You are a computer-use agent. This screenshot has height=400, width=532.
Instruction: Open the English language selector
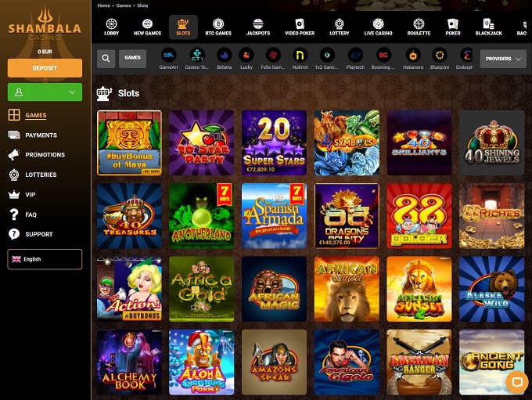click(45, 259)
